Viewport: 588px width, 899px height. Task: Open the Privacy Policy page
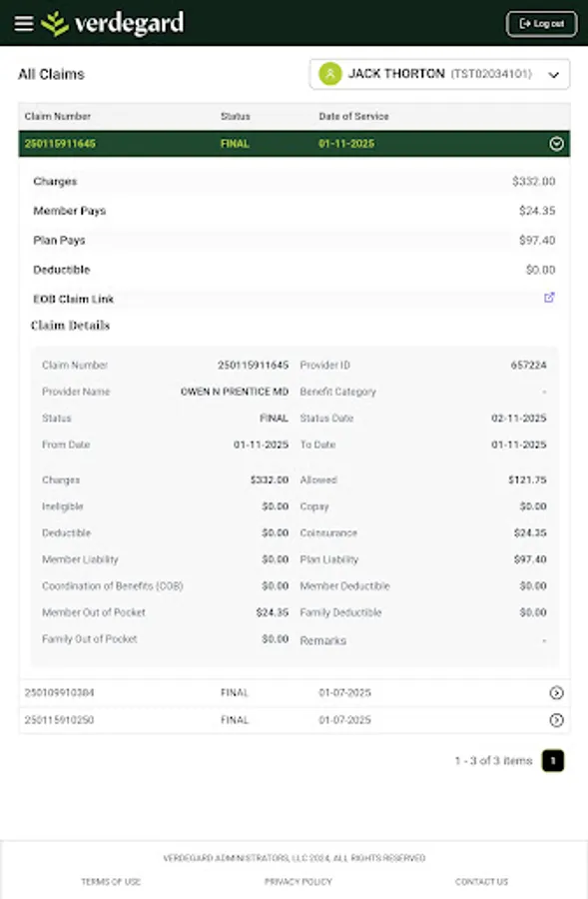point(296,882)
